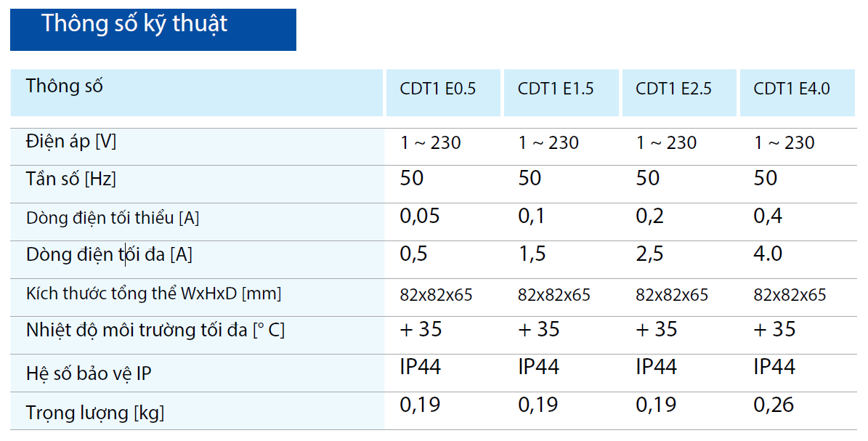
Task: Select the maximum current value 4.0
Action: click(769, 254)
